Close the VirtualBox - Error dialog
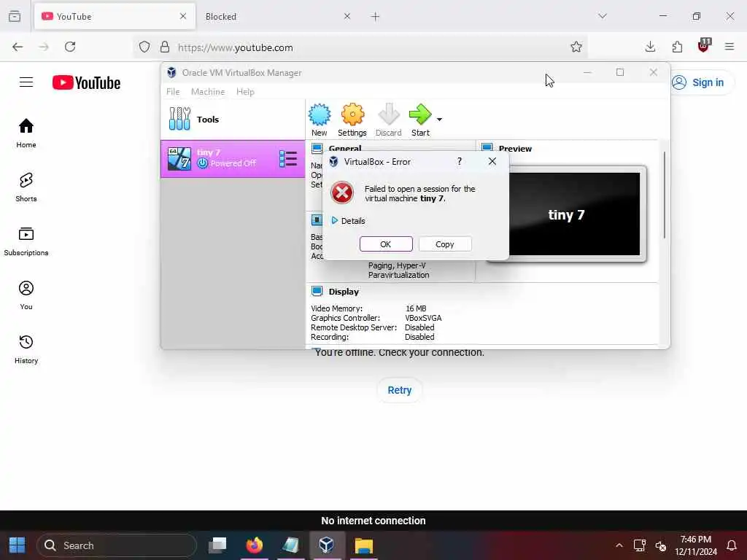747x560 pixels. (x=492, y=161)
